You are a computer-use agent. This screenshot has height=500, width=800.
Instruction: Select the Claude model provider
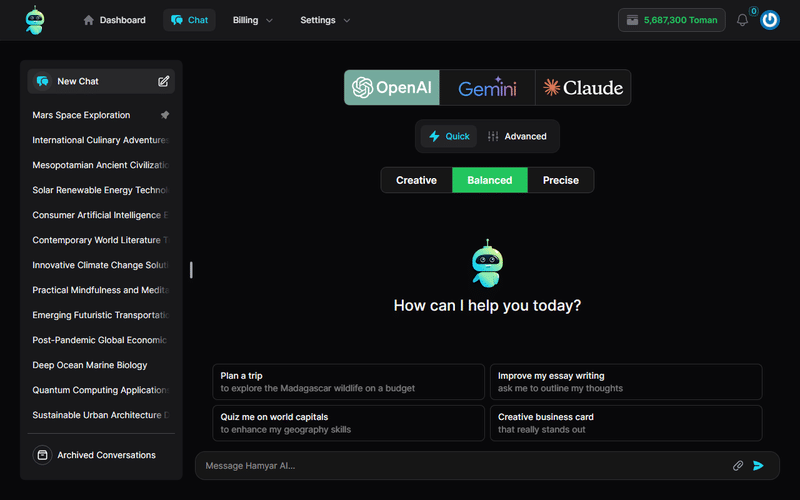tap(583, 88)
